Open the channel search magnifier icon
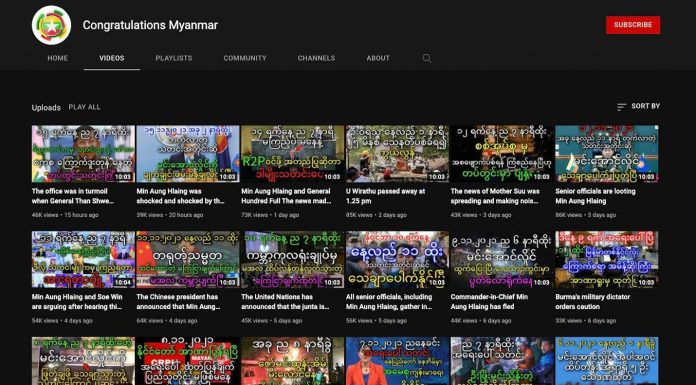Image resolution: width=696 pixels, height=385 pixels. pos(427,58)
